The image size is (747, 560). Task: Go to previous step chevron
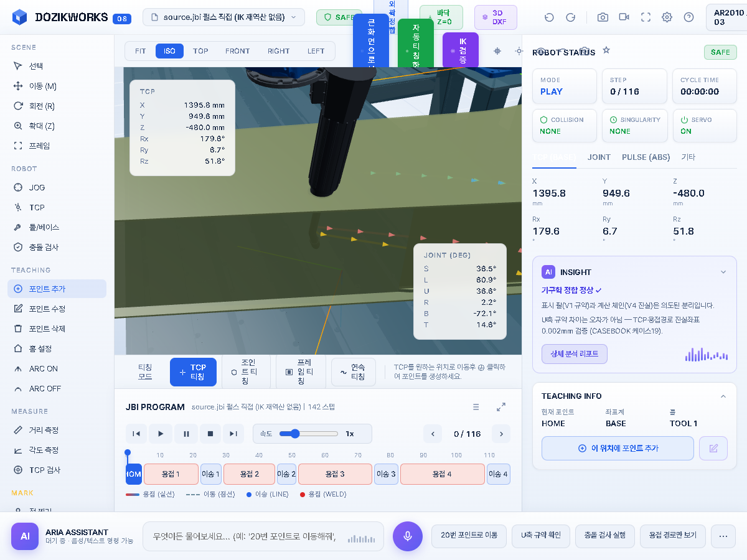pyautogui.click(x=433, y=434)
